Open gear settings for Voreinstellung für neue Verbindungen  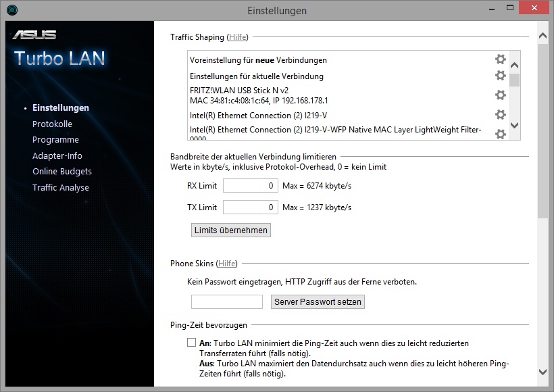click(501, 59)
